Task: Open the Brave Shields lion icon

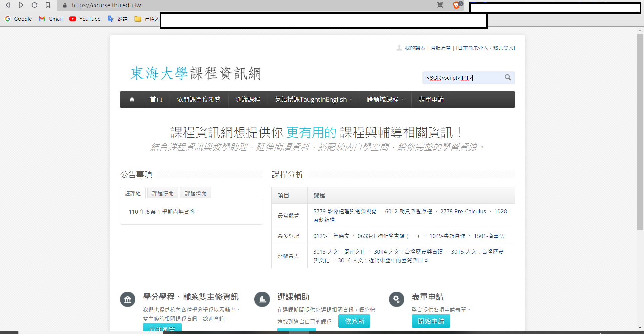Action: [457, 5]
